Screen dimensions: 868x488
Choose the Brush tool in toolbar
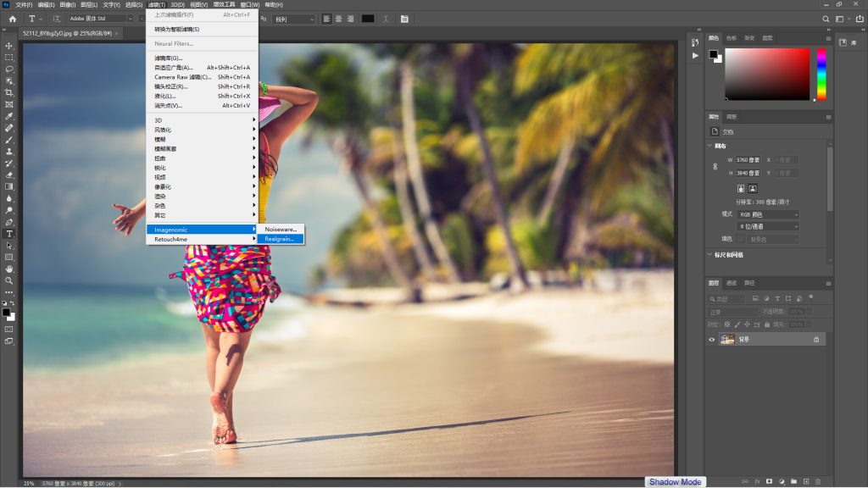point(9,140)
